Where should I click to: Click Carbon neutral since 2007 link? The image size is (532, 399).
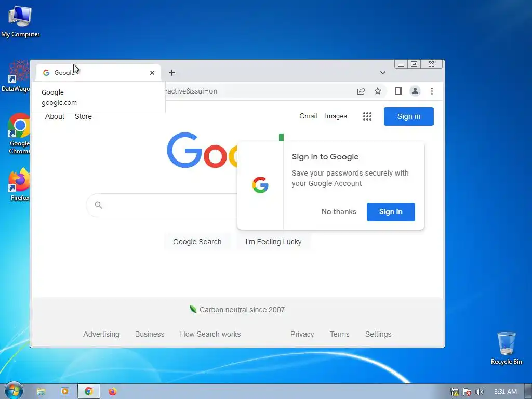[x=237, y=310]
